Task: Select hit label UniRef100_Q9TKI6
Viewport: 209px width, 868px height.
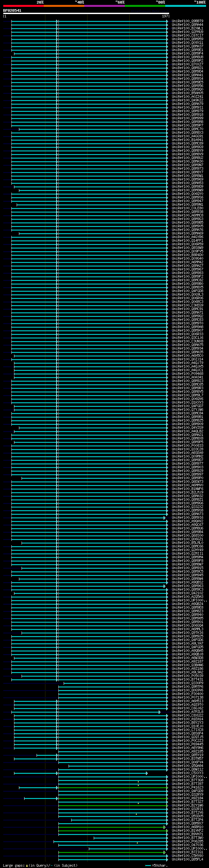Action: click(x=187, y=633)
